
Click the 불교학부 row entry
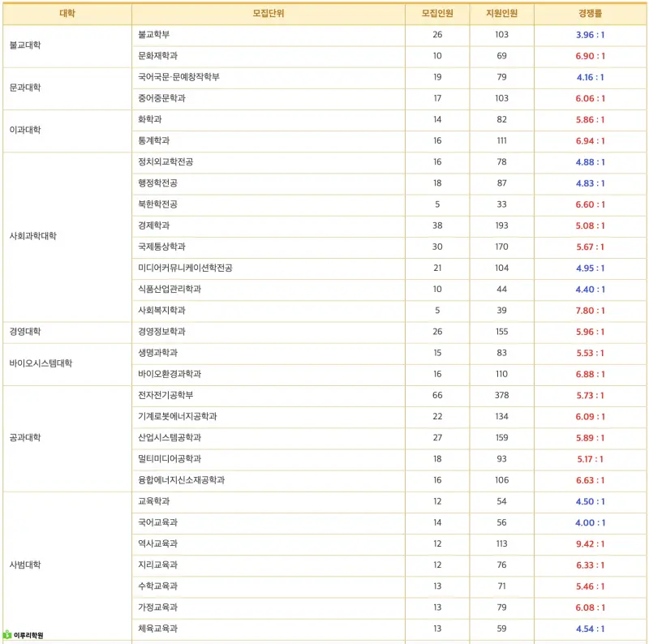154,35
